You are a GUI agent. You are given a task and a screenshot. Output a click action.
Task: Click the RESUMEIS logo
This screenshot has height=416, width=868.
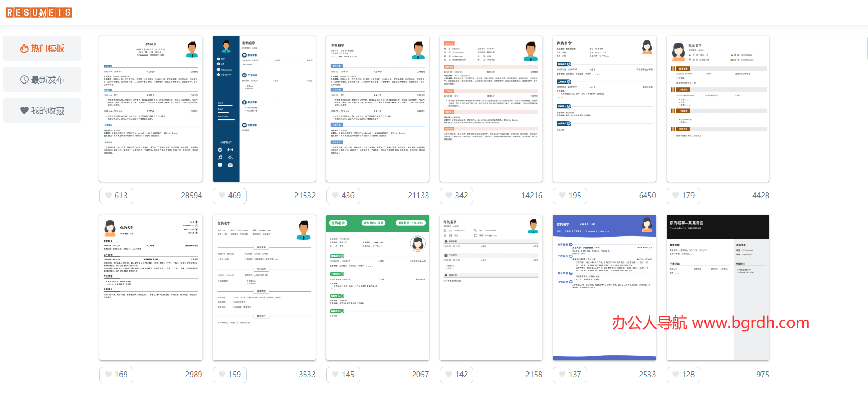[39, 12]
